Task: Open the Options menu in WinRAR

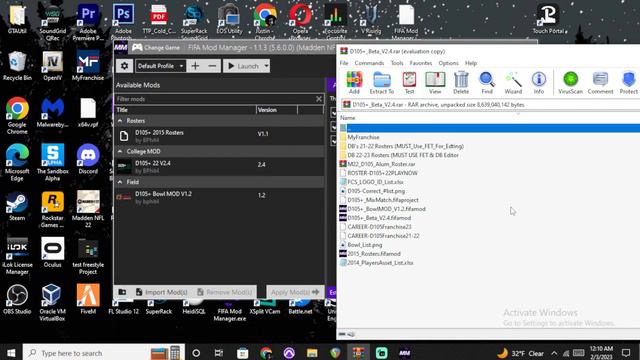Action: click(448, 63)
